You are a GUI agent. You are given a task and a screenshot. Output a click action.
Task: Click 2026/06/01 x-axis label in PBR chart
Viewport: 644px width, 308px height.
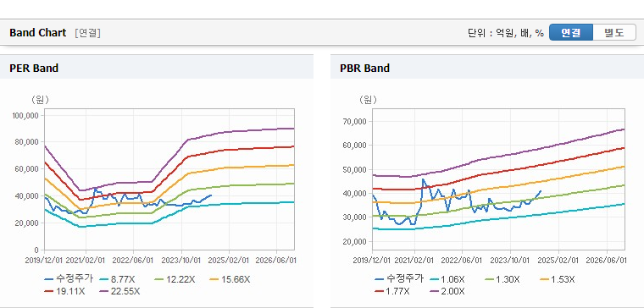pyautogui.click(x=606, y=261)
